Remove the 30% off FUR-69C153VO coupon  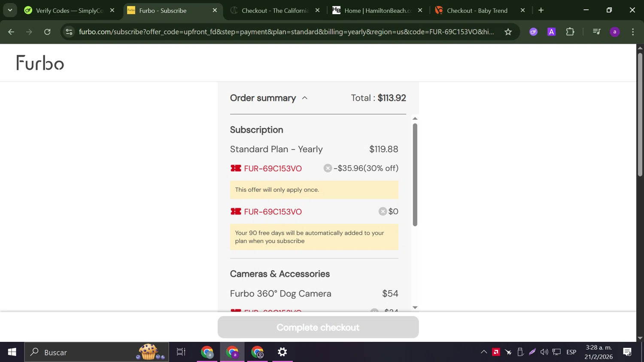click(328, 168)
